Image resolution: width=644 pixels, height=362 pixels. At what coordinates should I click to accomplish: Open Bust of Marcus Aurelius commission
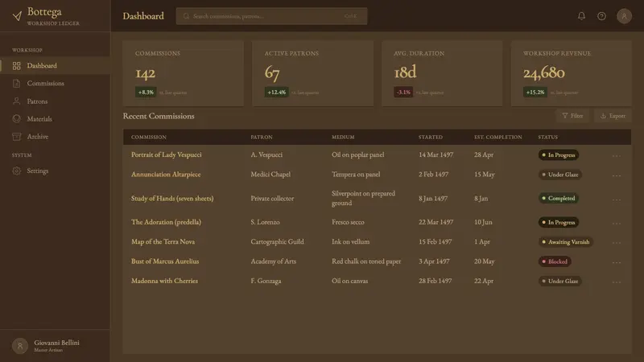pyautogui.click(x=165, y=261)
